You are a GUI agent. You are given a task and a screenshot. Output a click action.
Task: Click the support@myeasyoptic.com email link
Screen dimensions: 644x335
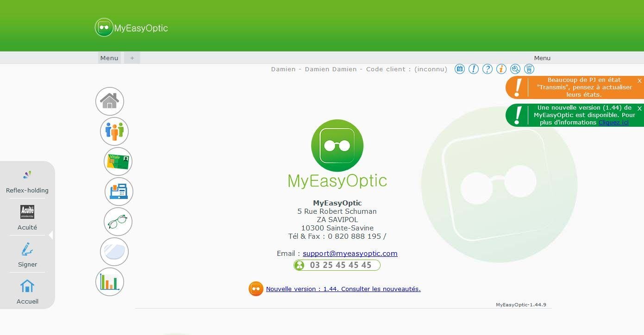coord(350,254)
